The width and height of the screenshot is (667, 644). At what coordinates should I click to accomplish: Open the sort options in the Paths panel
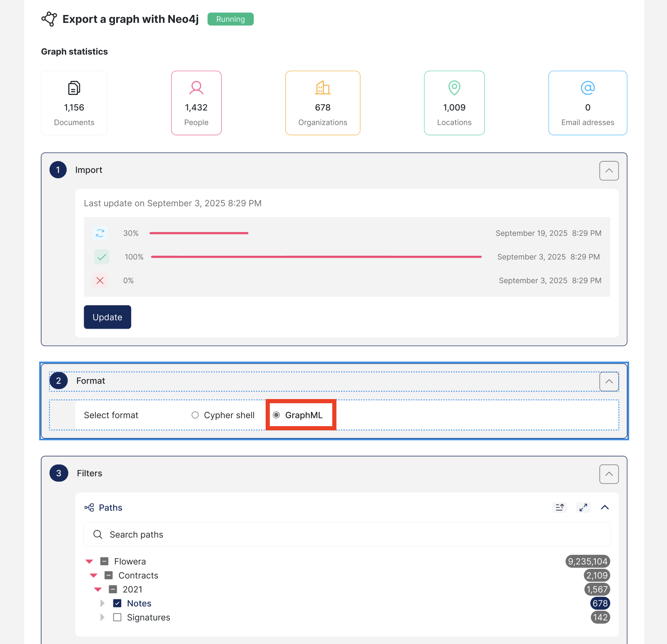point(560,507)
